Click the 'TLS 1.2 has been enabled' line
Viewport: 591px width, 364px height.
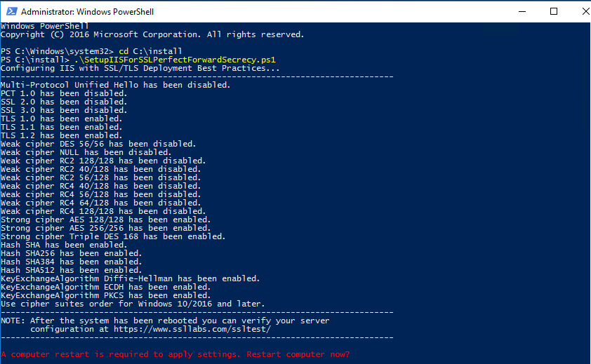(x=62, y=135)
